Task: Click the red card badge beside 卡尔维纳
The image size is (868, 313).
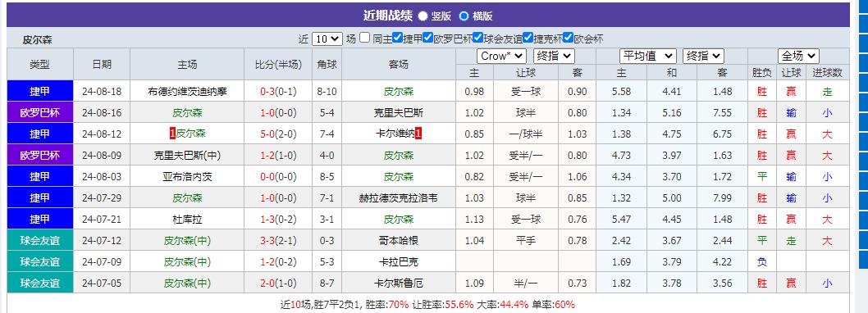Action: tap(418, 134)
